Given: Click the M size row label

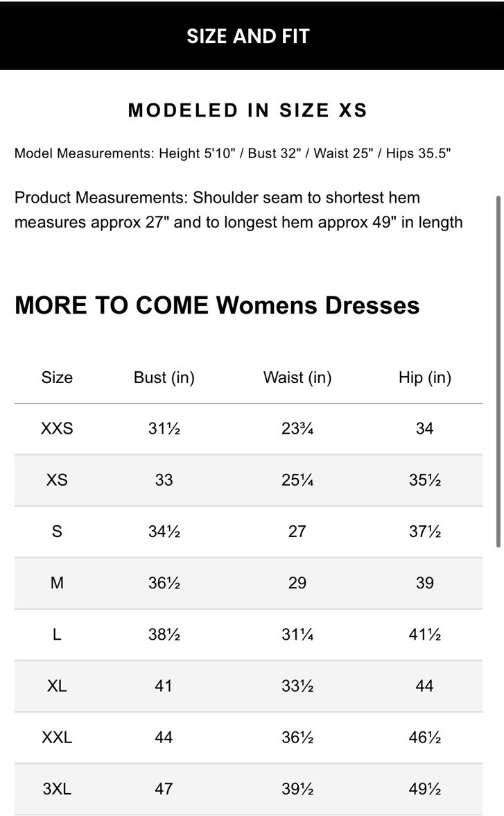Looking at the screenshot, I should coord(57,583).
